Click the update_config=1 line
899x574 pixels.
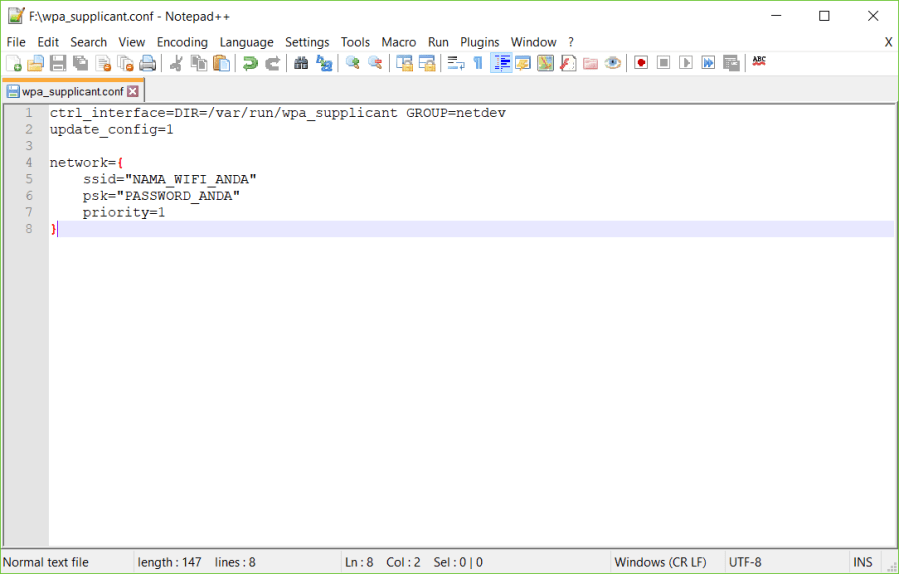(x=112, y=130)
